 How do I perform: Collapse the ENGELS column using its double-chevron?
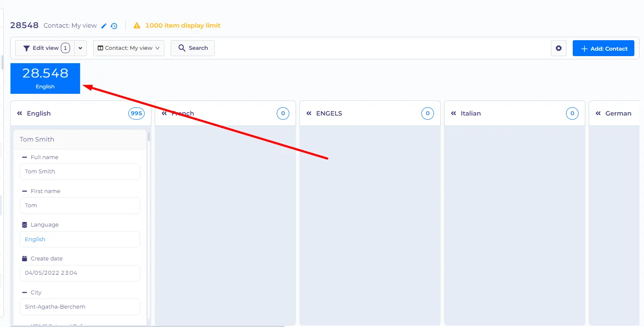tap(309, 113)
